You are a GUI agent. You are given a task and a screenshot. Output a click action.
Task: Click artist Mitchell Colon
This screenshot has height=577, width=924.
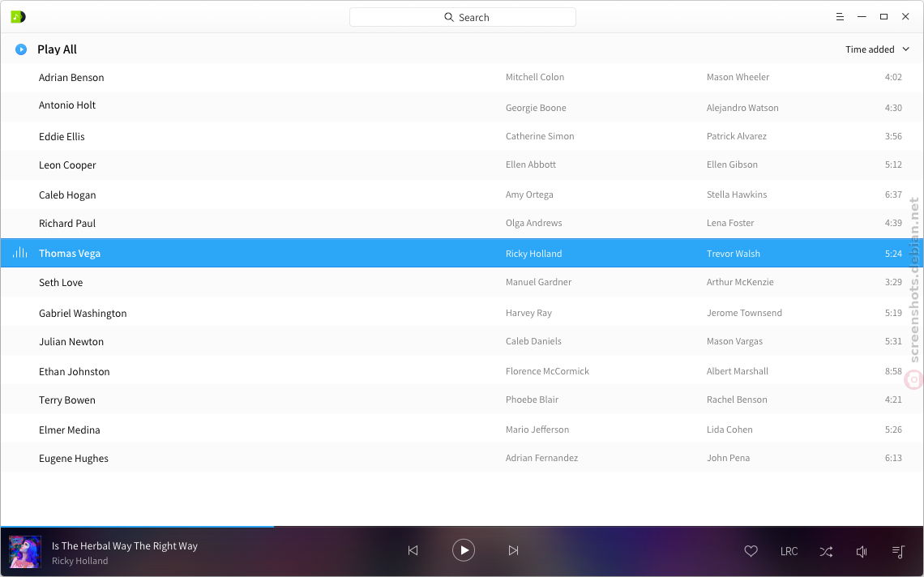coord(534,77)
